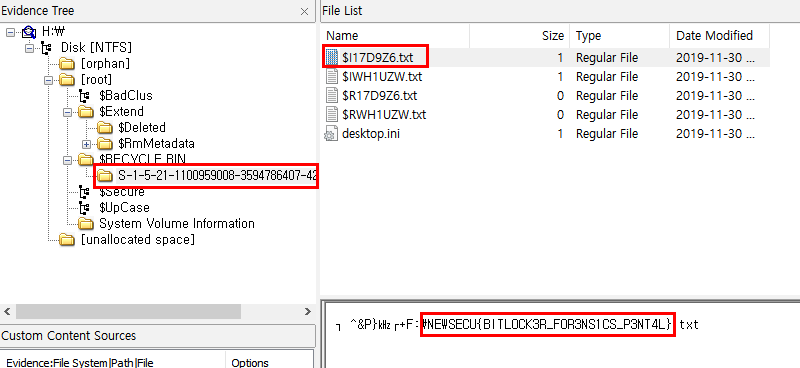Viewport: 800px width, 368px height.
Task: Collapse the $Extend folder node
Action: tap(67, 112)
